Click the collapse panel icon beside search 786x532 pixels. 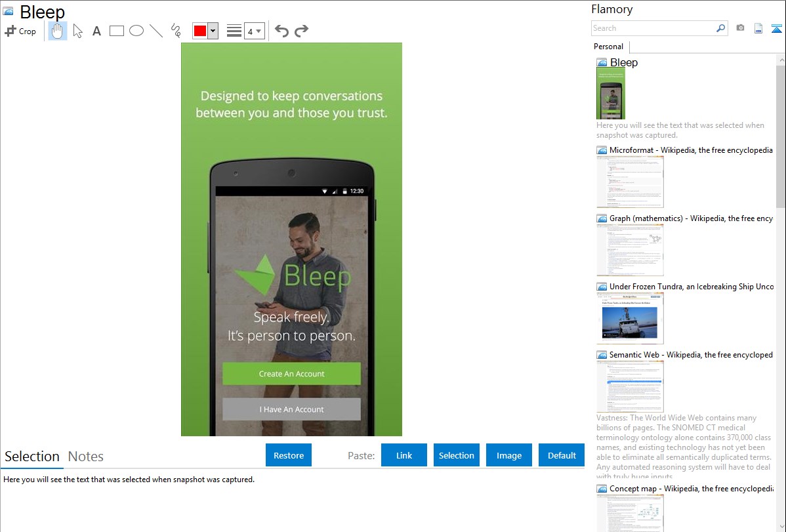pos(776,28)
